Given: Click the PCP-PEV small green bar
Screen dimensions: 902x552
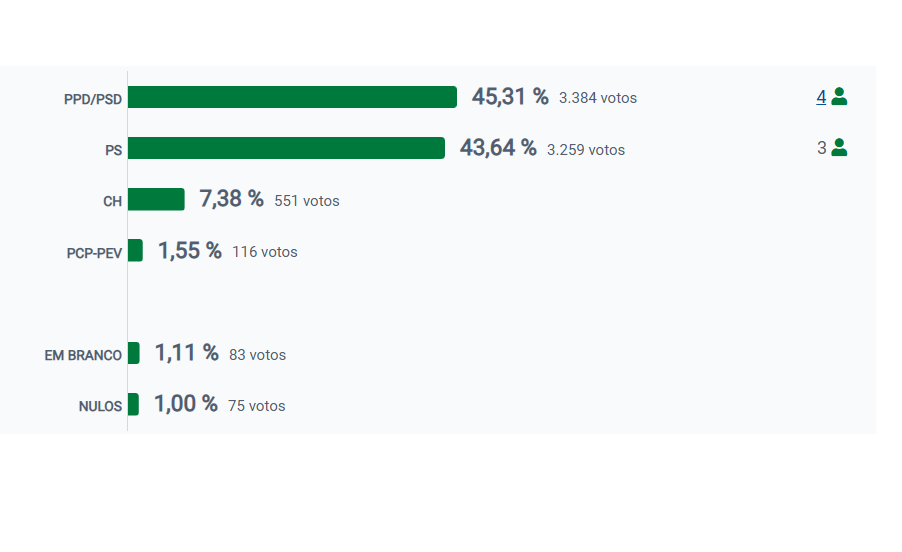Looking at the screenshot, I should (x=135, y=250).
